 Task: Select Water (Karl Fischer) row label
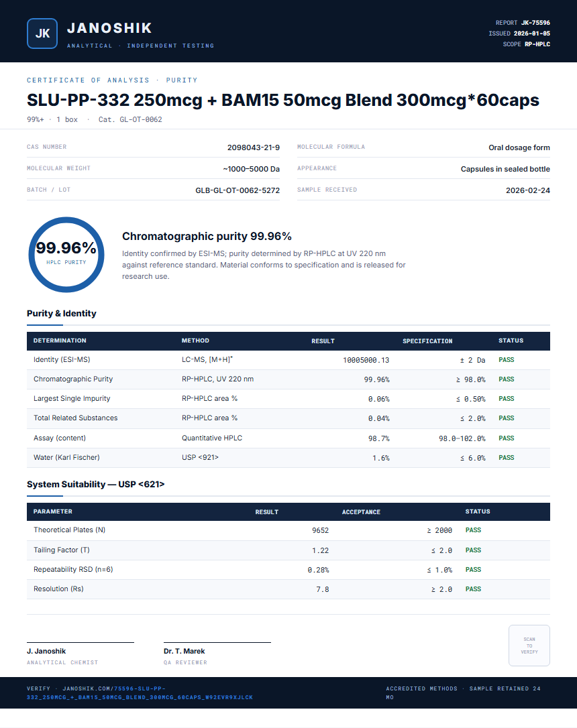[66, 458]
